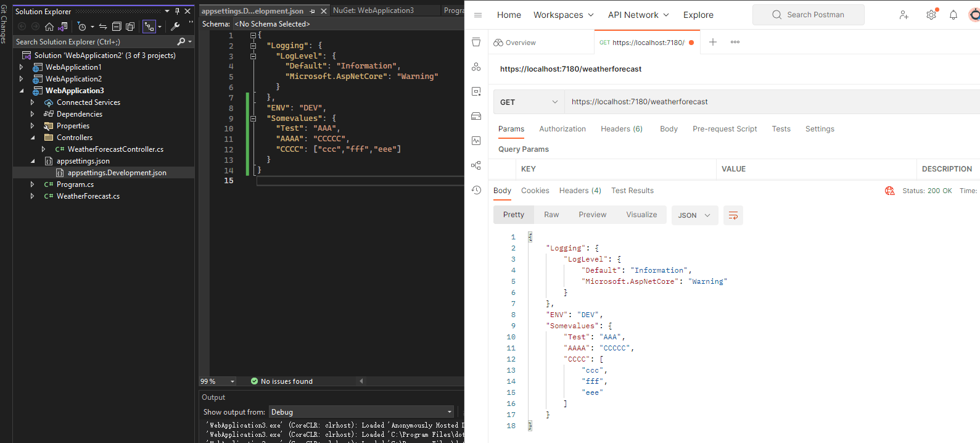Add a new request tab with plus icon
This screenshot has height=443, width=980.
point(713,42)
